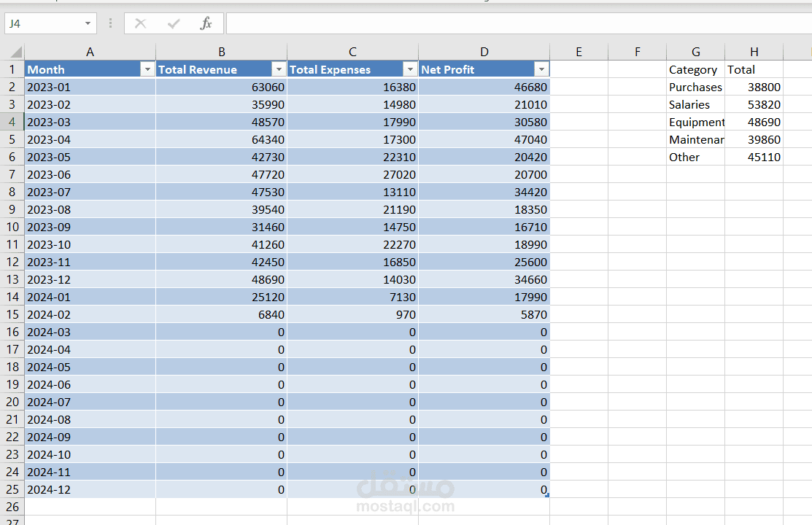Open the Month column filter dropdown
The height and width of the screenshot is (525, 812).
click(x=147, y=69)
